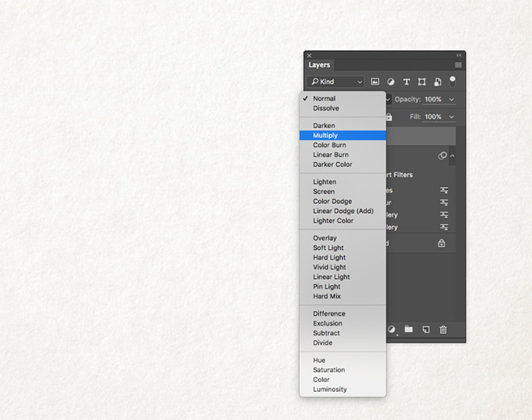Pick the Soft Light blend mode
Viewport: 532px width, 420px height.
pos(328,248)
